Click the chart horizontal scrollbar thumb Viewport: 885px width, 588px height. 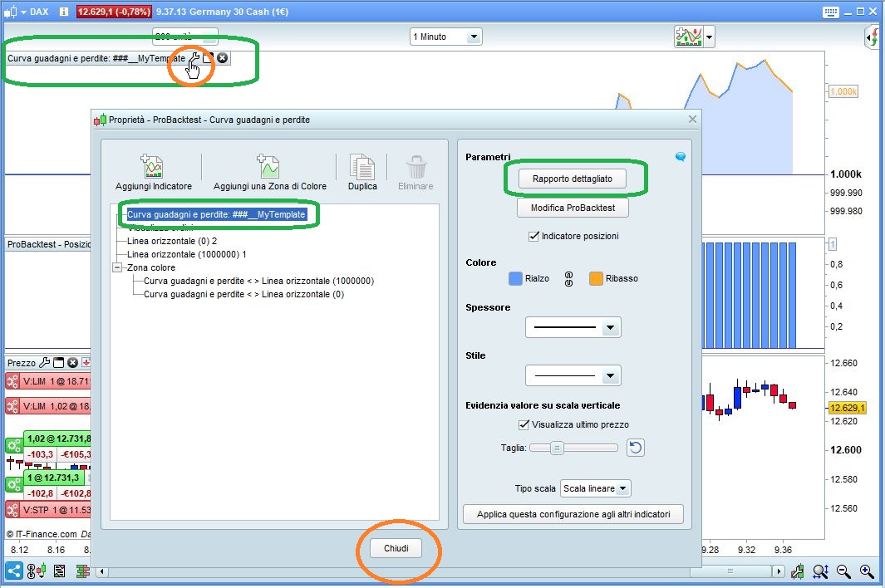point(730,571)
